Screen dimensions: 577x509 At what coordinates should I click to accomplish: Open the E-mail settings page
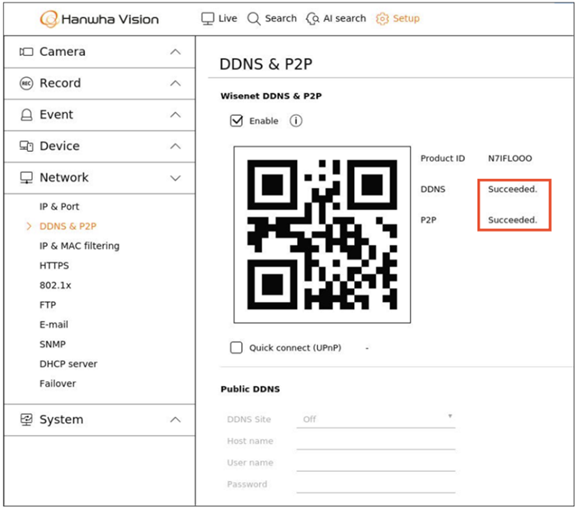pos(54,325)
